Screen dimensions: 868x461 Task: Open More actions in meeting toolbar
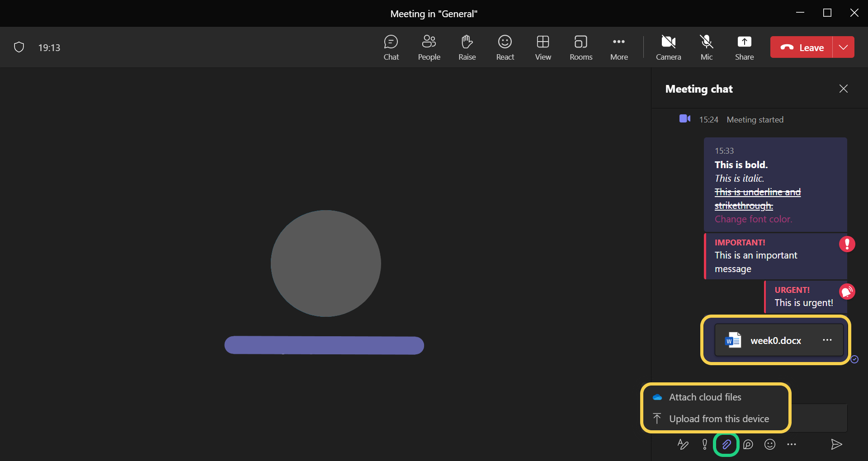click(x=618, y=47)
